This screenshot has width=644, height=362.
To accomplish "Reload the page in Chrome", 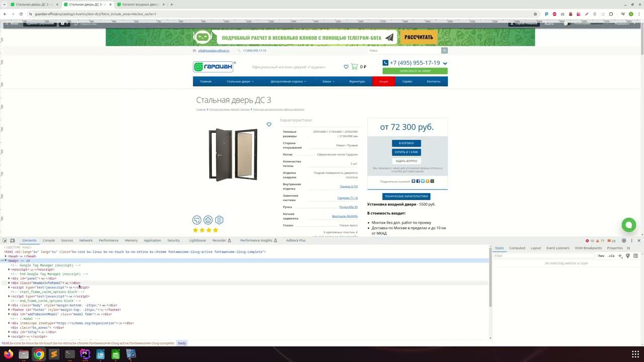I will point(21,14).
